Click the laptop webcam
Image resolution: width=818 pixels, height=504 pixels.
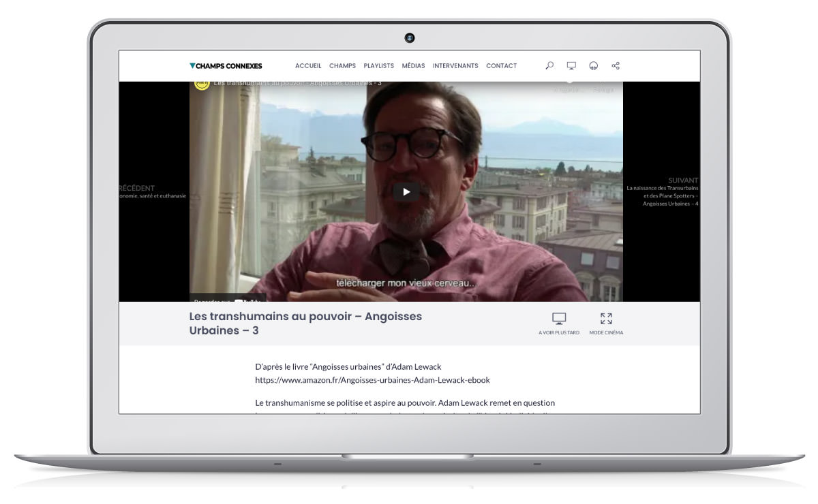tap(409, 40)
